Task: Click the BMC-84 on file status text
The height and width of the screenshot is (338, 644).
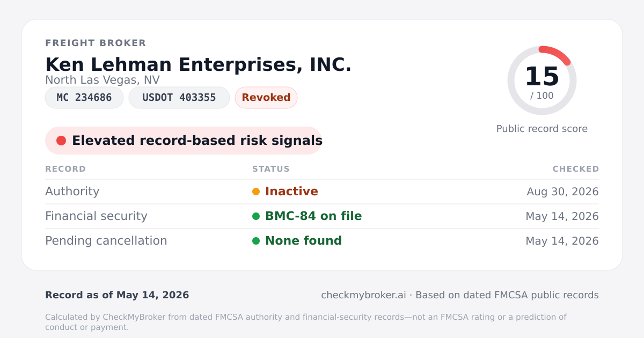Action: coord(313,216)
